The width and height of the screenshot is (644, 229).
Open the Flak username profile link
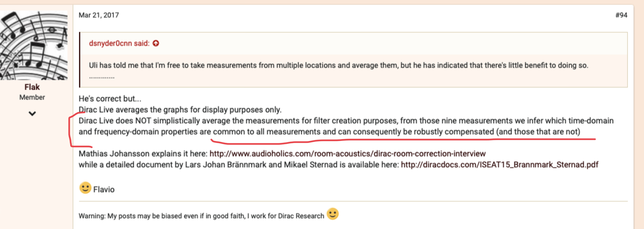[32, 87]
